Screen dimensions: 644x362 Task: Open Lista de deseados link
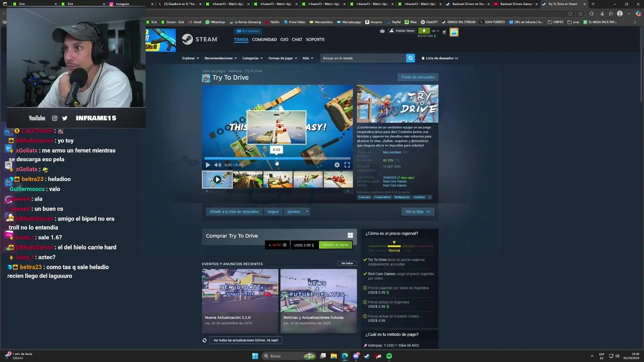(439, 58)
